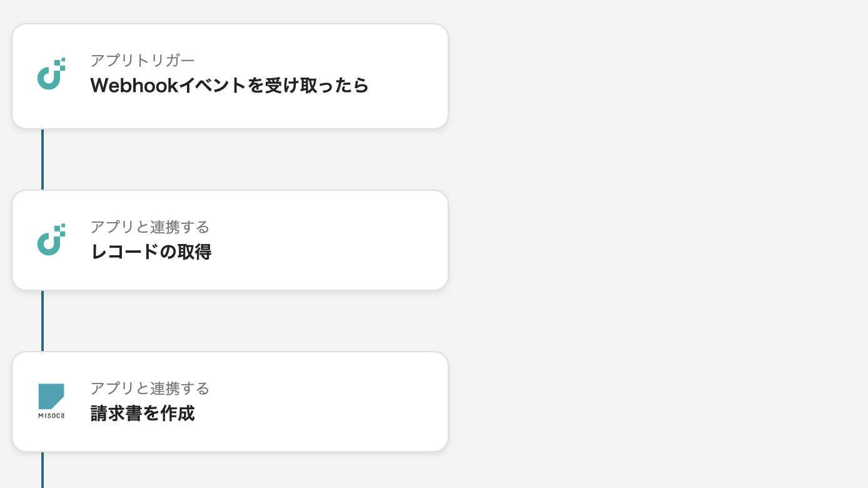Select the 請求書を作成 step title

click(143, 414)
